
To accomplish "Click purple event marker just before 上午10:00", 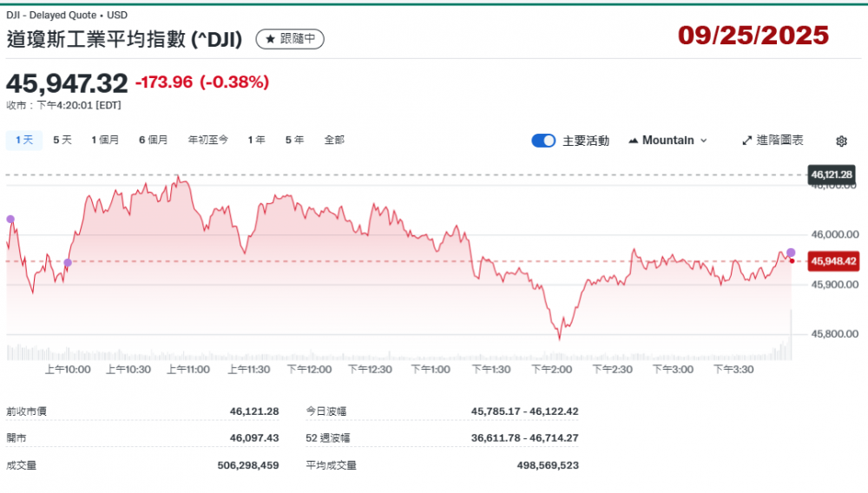I will click(x=68, y=262).
